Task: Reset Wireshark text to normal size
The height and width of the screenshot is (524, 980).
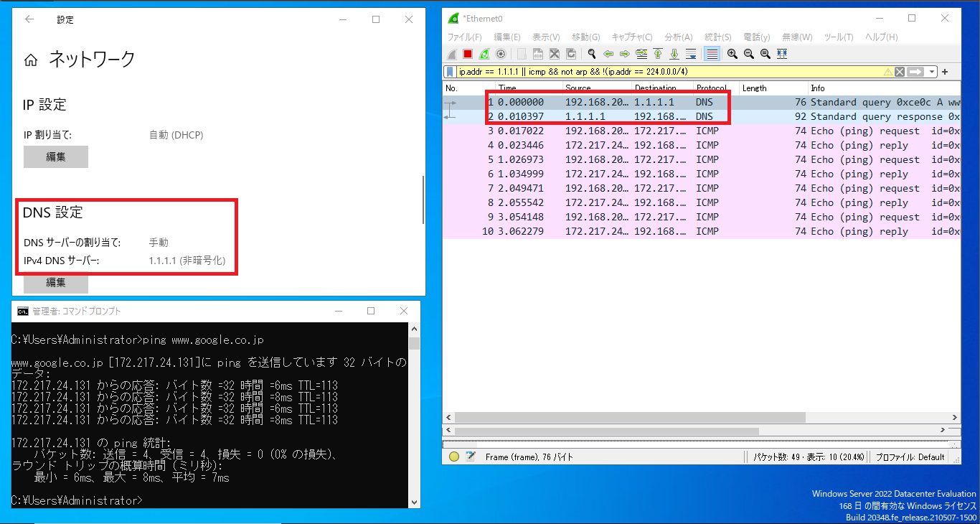Action: (x=765, y=54)
